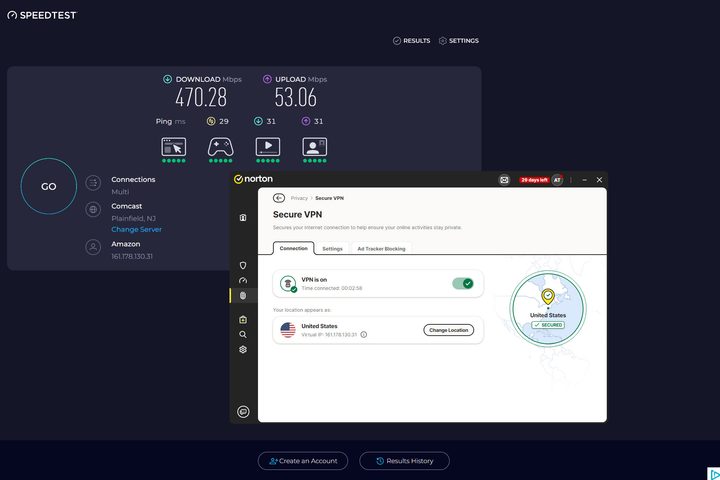Viewport: 720px width, 480px height.
Task: Select the Norton privacy fingerprint sidebar icon
Action: coord(243,295)
